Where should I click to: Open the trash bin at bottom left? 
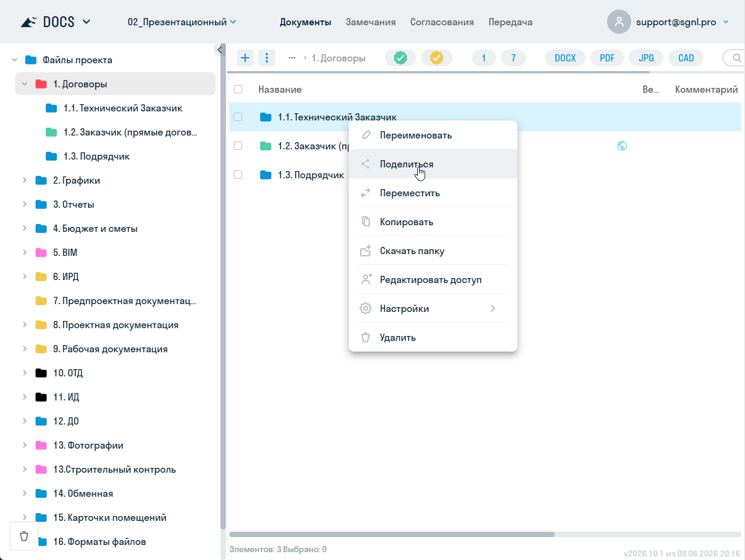click(24, 536)
